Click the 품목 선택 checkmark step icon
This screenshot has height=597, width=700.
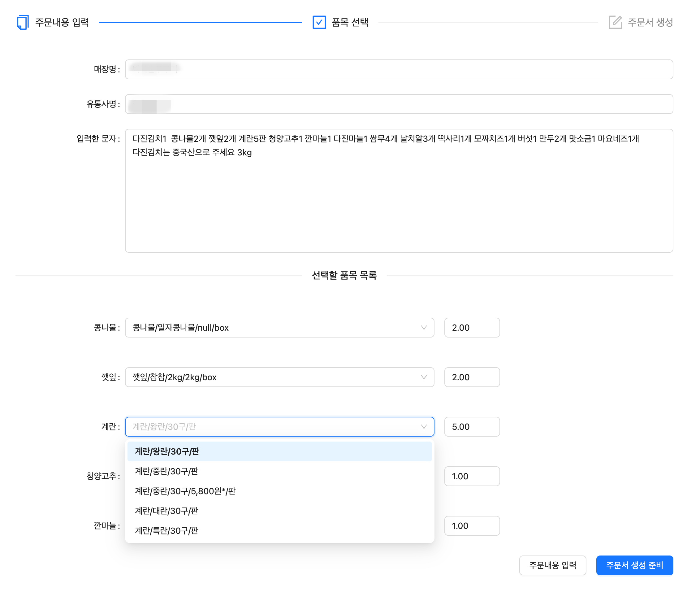click(x=319, y=22)
